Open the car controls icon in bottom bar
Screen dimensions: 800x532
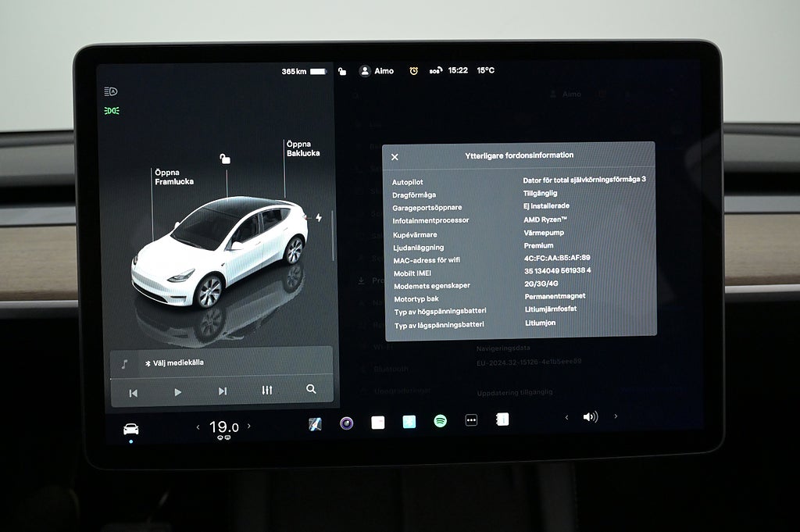pos(130,428)
